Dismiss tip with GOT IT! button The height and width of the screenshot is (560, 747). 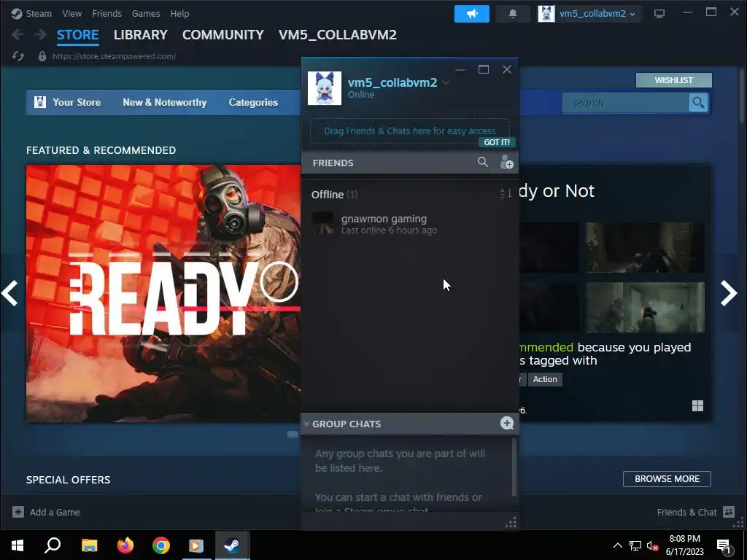pyautogui.click(x=497, y=142)
